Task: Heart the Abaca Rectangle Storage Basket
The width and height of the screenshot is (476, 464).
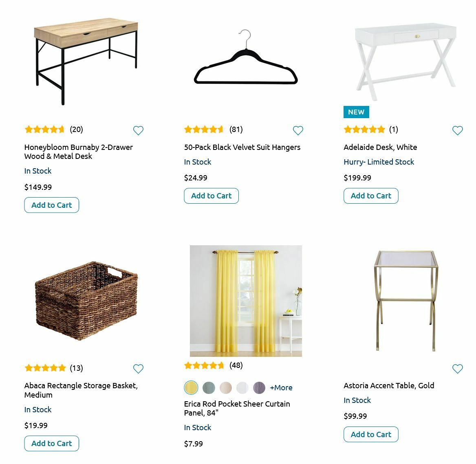Action: coord(138,369)
